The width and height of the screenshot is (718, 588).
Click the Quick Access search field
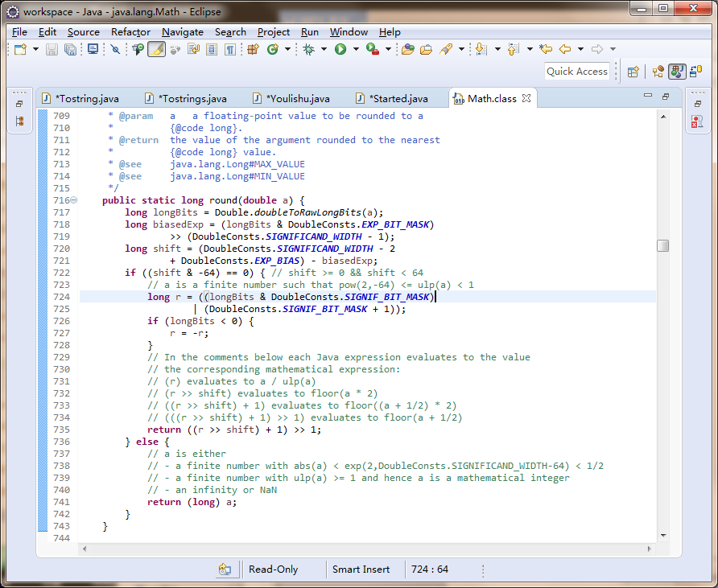pos(577,72)
